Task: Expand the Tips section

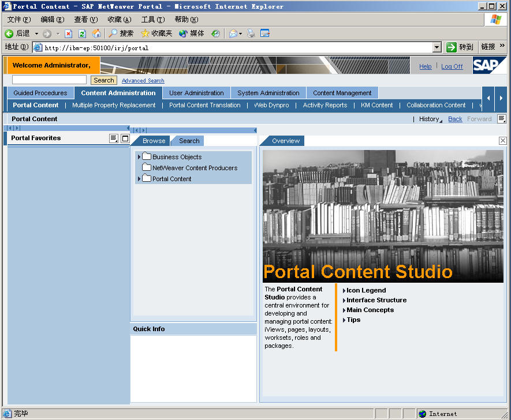Action: (344, 320)
